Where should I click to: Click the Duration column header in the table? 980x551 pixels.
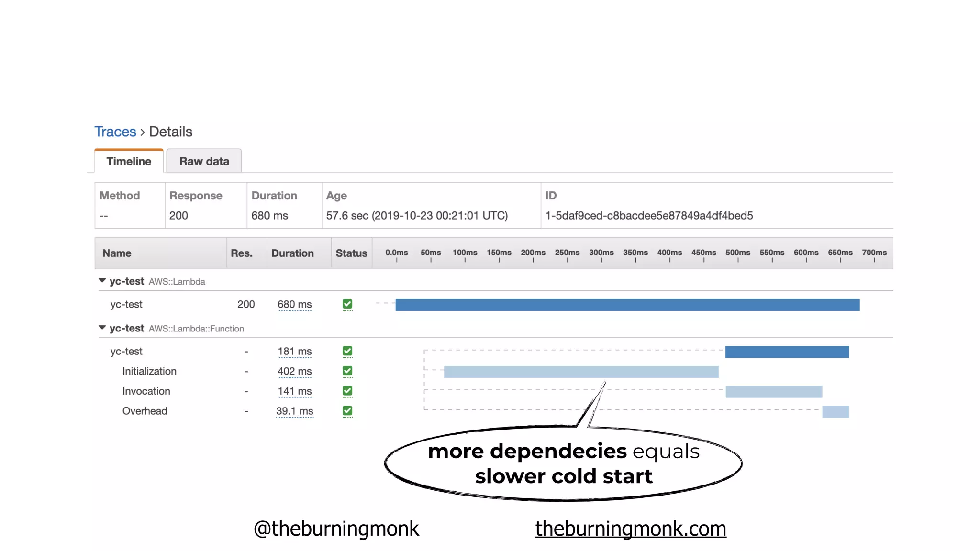coord(292,253)
